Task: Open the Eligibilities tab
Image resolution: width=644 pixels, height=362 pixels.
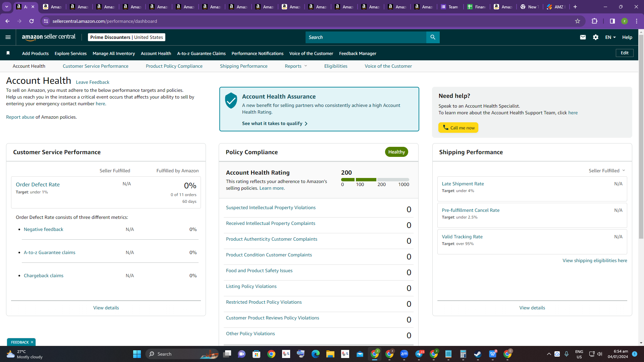Action: tap(336, 66)
